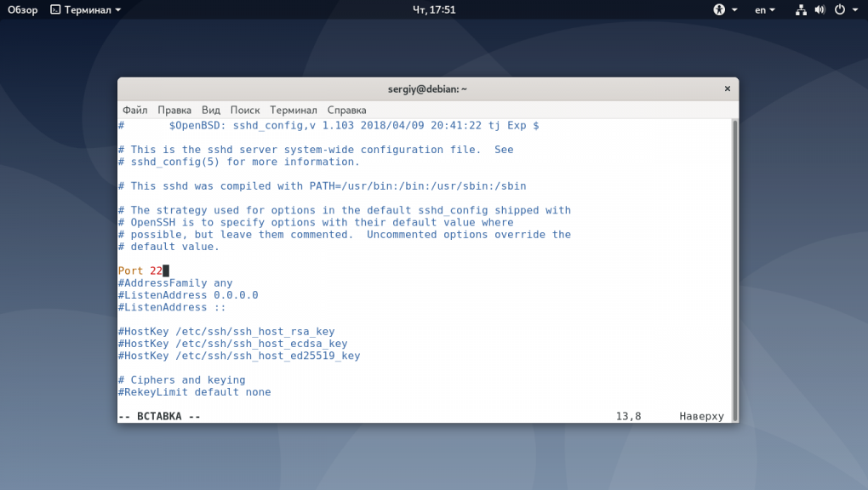
Task: Open the Вид menu
Action: [x=211, y=110]
